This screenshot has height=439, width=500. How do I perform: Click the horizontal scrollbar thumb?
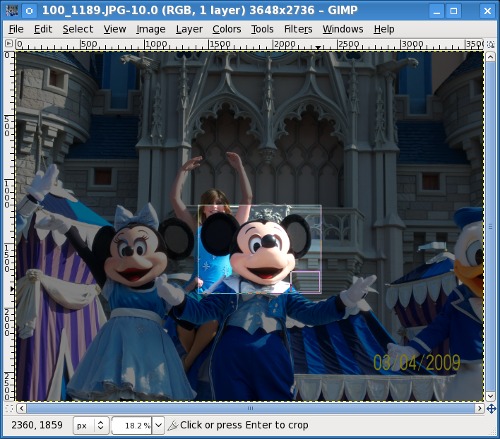[x=250, y=408]
